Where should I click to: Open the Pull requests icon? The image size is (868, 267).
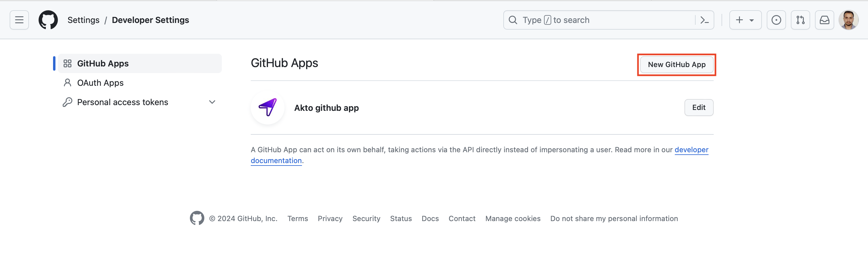point(800,20)
